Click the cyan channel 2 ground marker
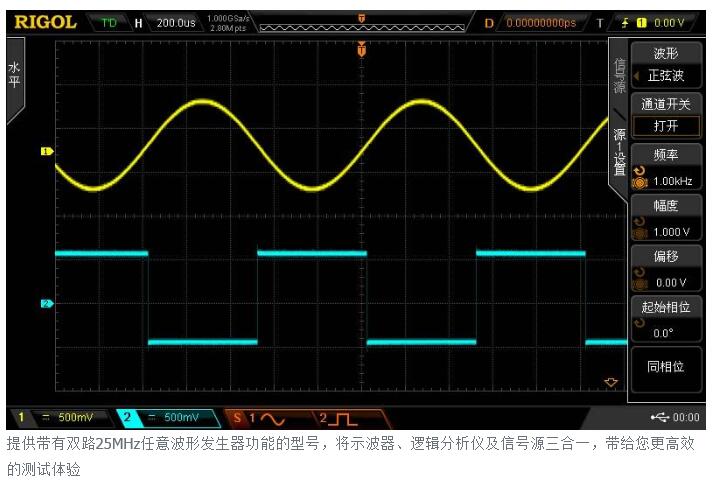This screenshot has height=496, width=716. tap(46, 303)
